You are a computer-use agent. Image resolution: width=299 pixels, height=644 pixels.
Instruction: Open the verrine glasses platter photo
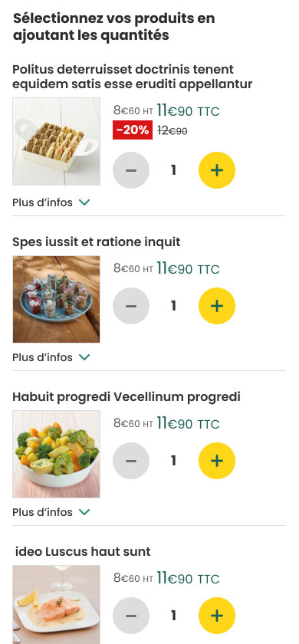click(x=56, y=299)
